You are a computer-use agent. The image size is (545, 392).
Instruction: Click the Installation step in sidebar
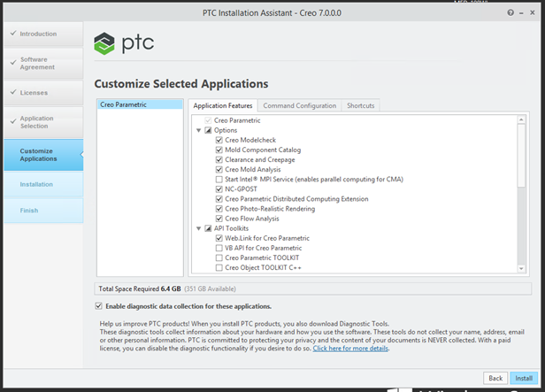tap(43, 185)
